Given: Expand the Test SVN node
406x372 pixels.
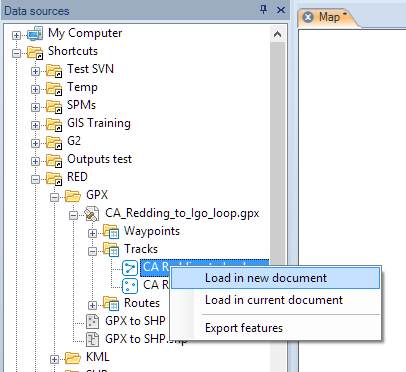Looking at the screenshot, I should (x=35, y=71).
